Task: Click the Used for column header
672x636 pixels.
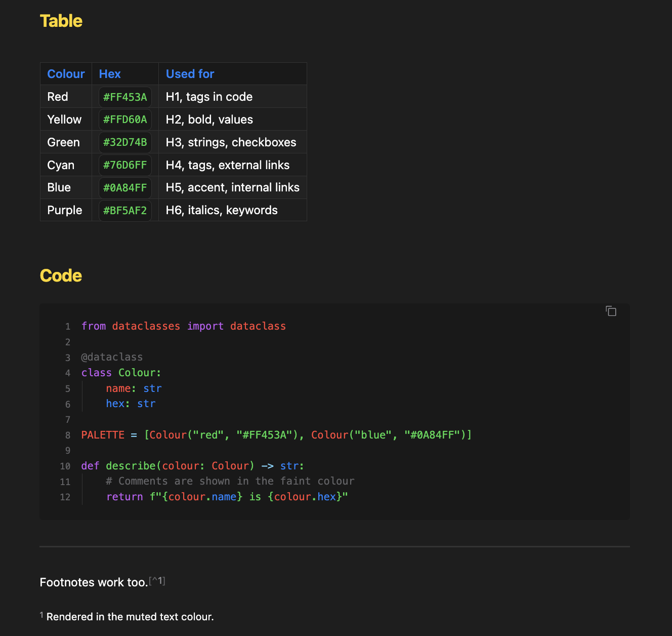Action: [x=233, y=74]
